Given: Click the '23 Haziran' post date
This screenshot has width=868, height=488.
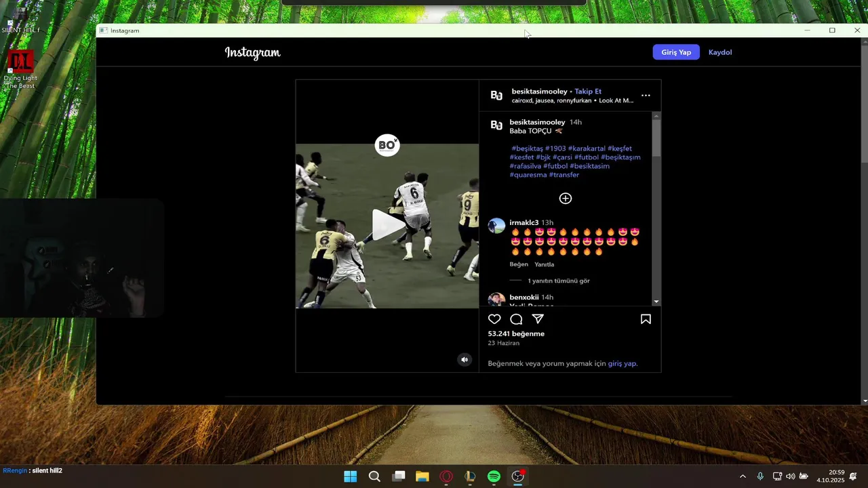Looking at the screenshot, I should (x=503, y=343).
